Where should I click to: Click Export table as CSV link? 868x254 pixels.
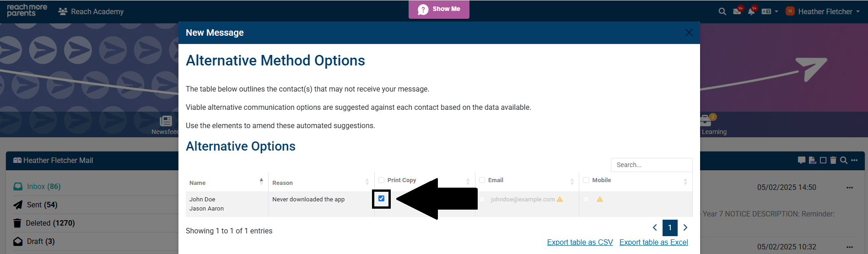[580, 242]
